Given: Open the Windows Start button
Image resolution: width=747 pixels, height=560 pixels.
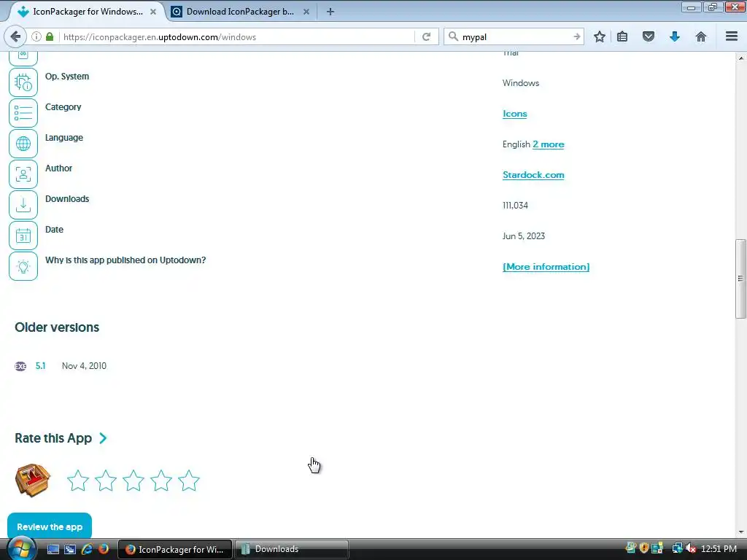Looking at the screenshot, I should point(21,548).
